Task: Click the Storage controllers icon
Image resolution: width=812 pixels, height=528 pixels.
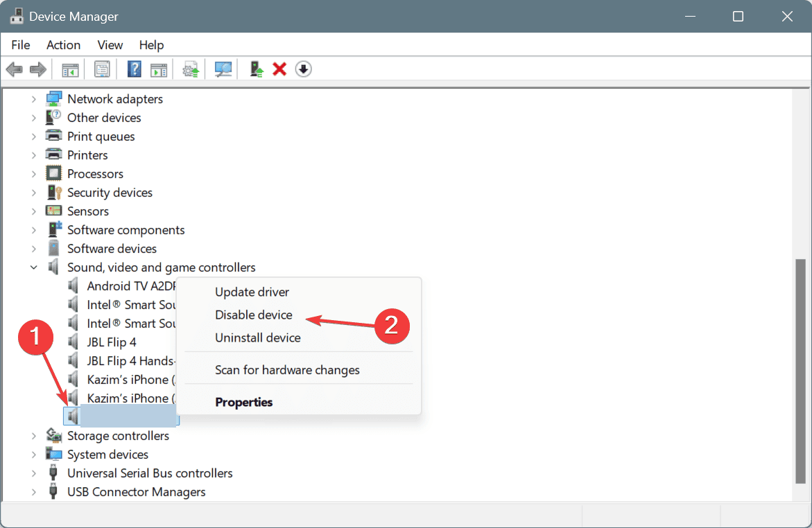Action: pyautogui.click(x=54, y=435)
